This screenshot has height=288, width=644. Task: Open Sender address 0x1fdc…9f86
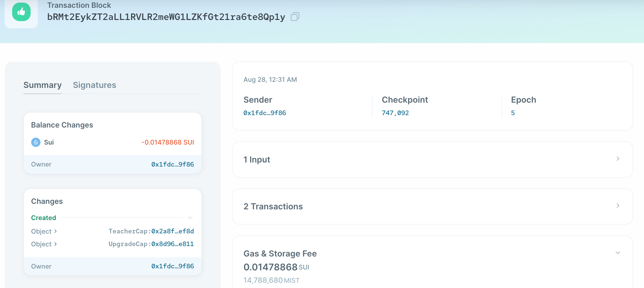tap(265, 113)
